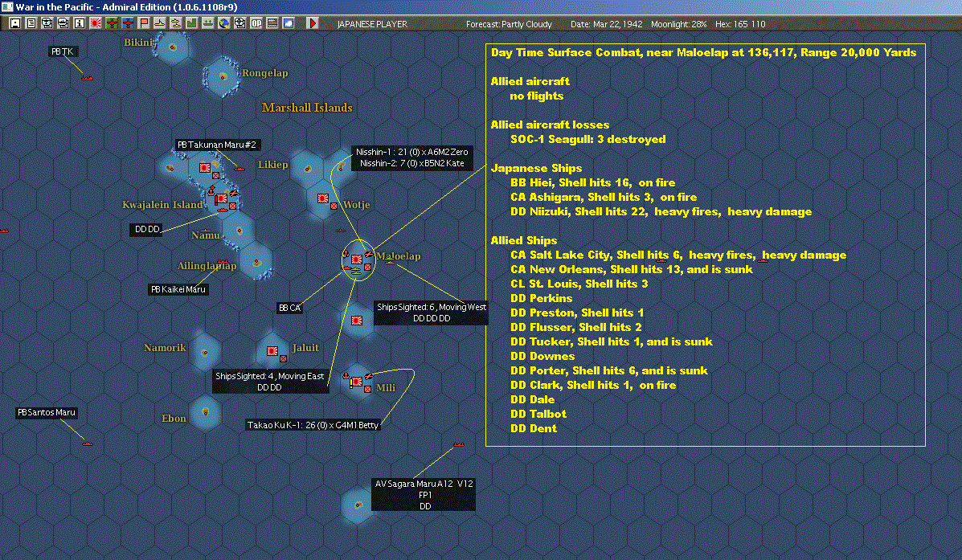The image size is (962, 560).
Task: Select the Namorik island hex
Action: (205, 352)
